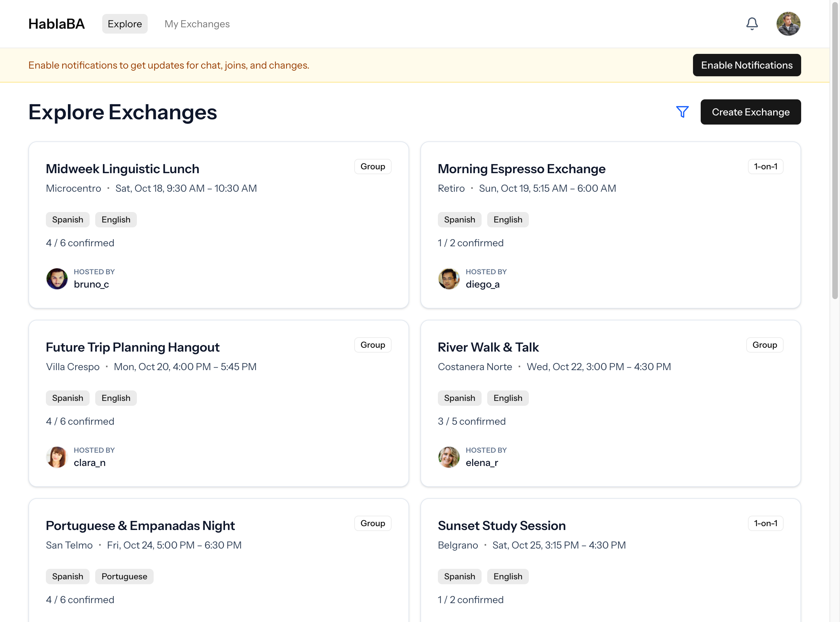
Task: Switch to the Explore tab
Action: click(125, 24)
